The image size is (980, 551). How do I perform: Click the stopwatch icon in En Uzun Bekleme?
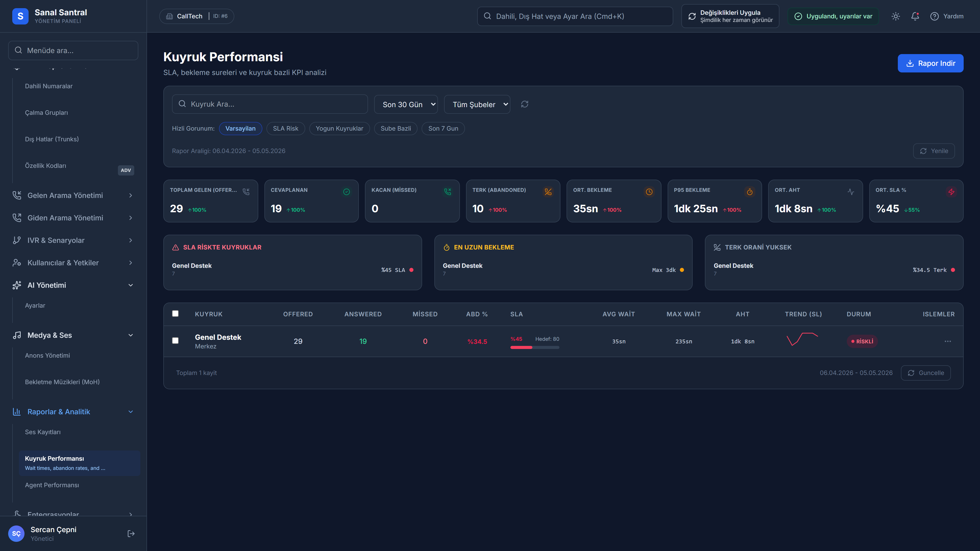pos(446,247)
